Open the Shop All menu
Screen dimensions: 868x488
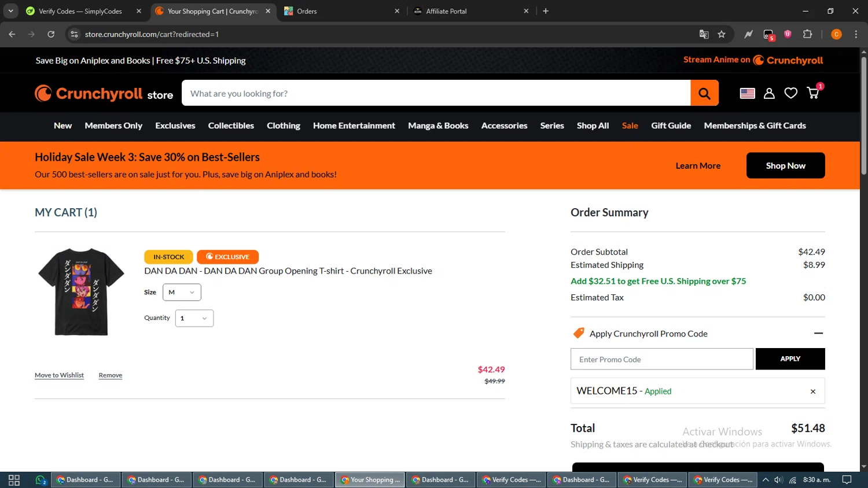pyautogui.click(x=593, y=125)
